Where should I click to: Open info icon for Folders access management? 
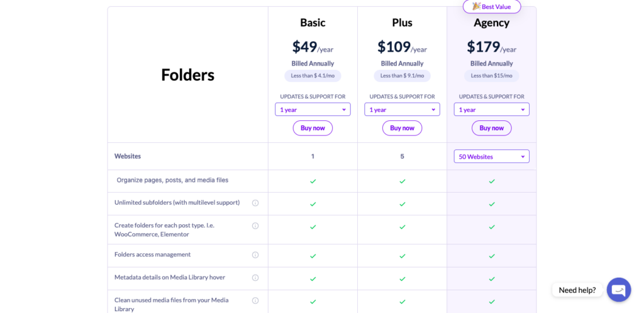point(255,255)
